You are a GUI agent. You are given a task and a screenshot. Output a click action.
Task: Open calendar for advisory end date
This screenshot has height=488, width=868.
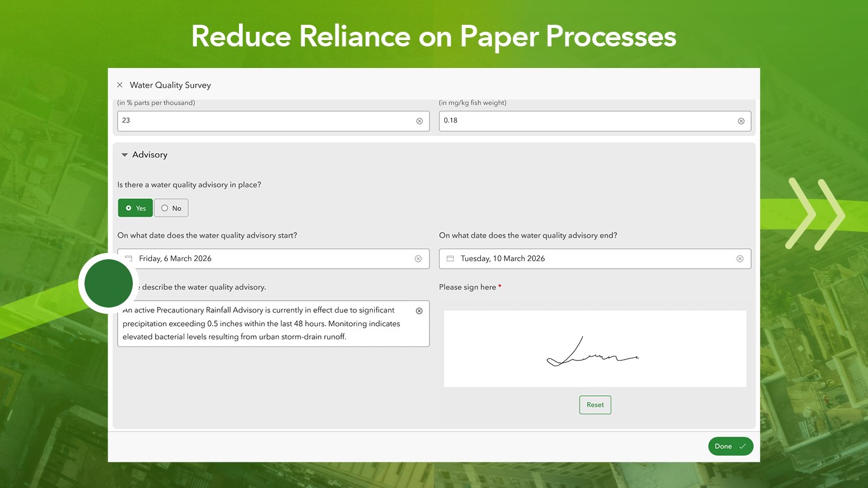point(450,259)
